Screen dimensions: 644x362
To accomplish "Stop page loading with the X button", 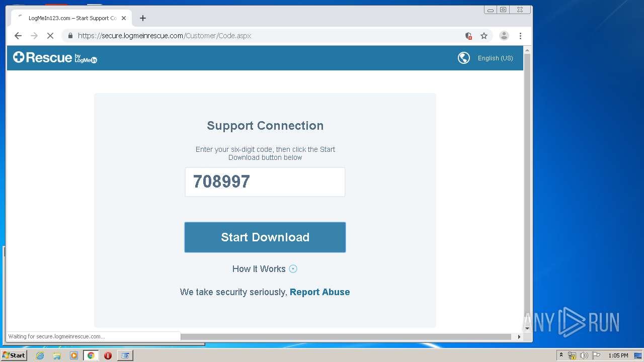I will click(50, 36).
